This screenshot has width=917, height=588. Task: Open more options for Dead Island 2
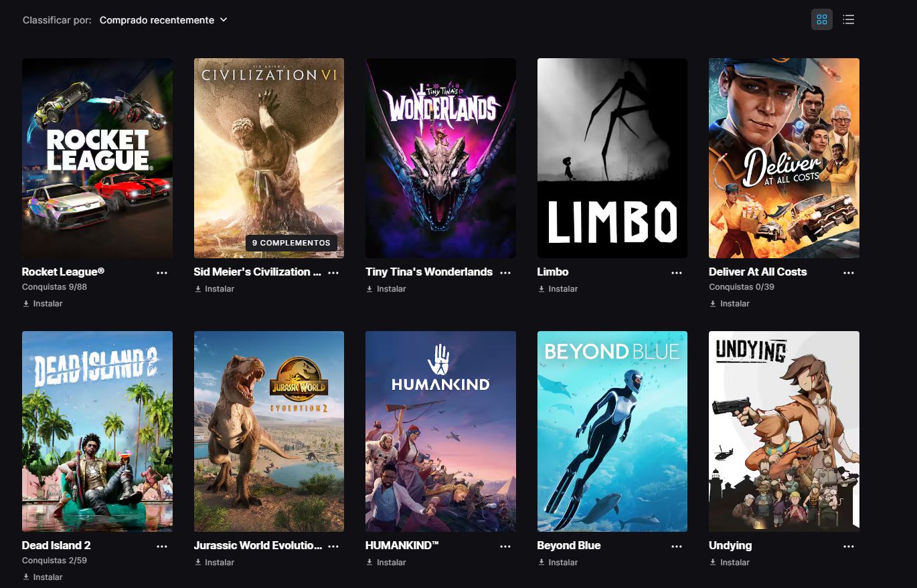(162, 547)
